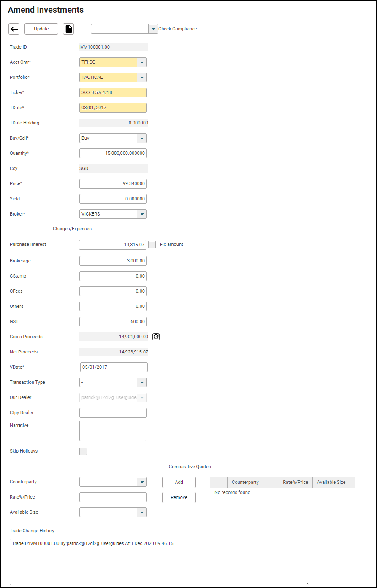Expand the Counterparty dropdown
The height and width of the screenshot is (588, 377).
click(142, 482)
